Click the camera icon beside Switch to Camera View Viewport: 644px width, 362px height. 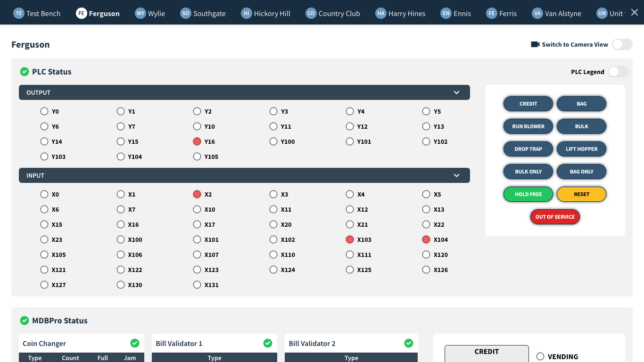click(x=535, y=44)
